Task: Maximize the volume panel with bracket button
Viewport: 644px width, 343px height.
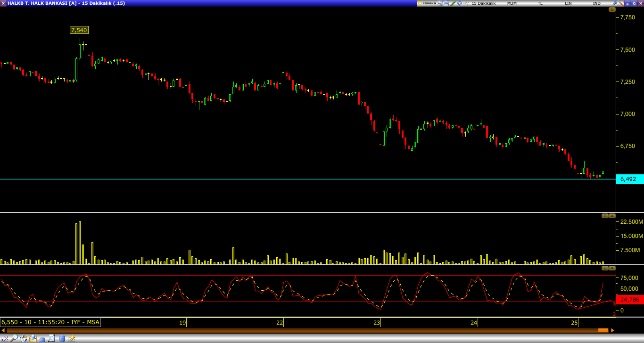Action: click(605, 216)
